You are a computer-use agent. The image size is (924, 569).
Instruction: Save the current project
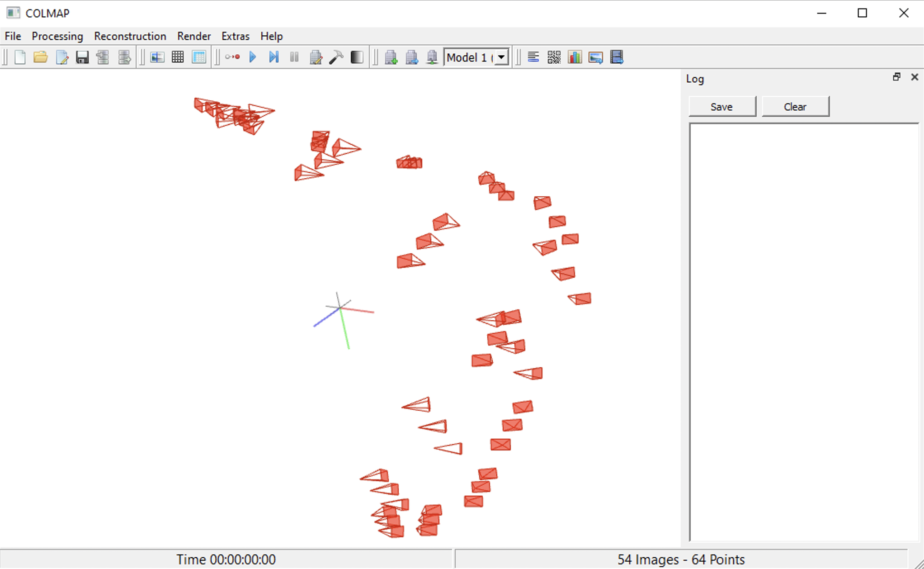(x=82, y=57)
